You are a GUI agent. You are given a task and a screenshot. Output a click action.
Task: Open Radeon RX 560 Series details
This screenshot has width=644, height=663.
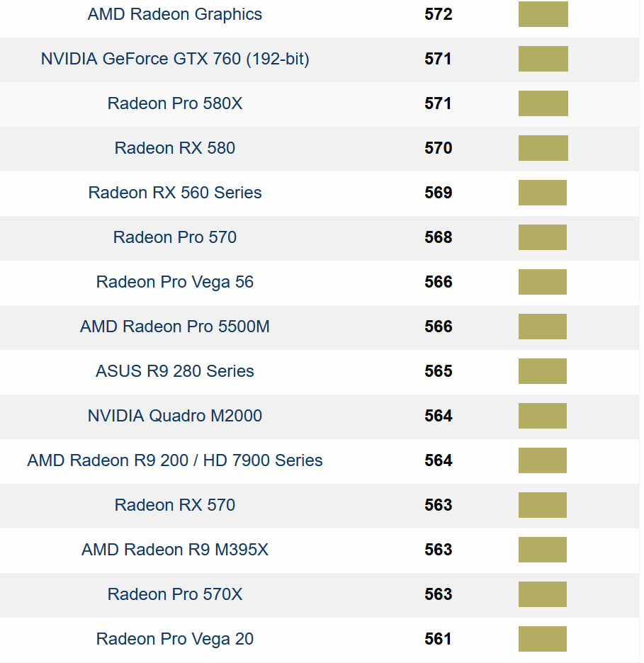pos(174,193)
